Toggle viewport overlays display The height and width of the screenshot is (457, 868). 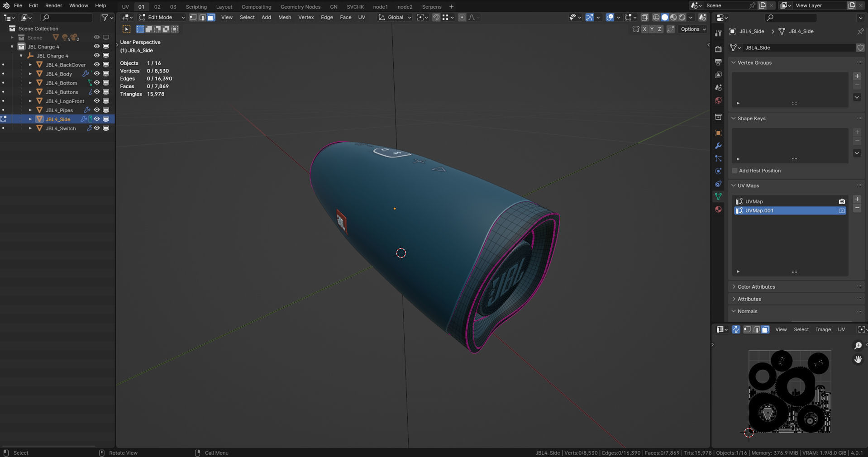point(610,17)
